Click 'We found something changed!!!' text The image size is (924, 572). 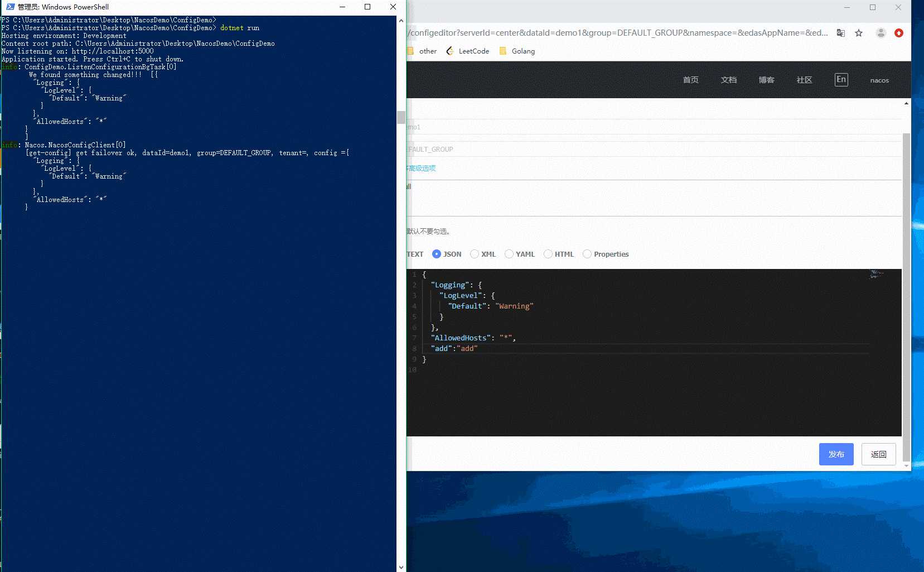[85, 75]
